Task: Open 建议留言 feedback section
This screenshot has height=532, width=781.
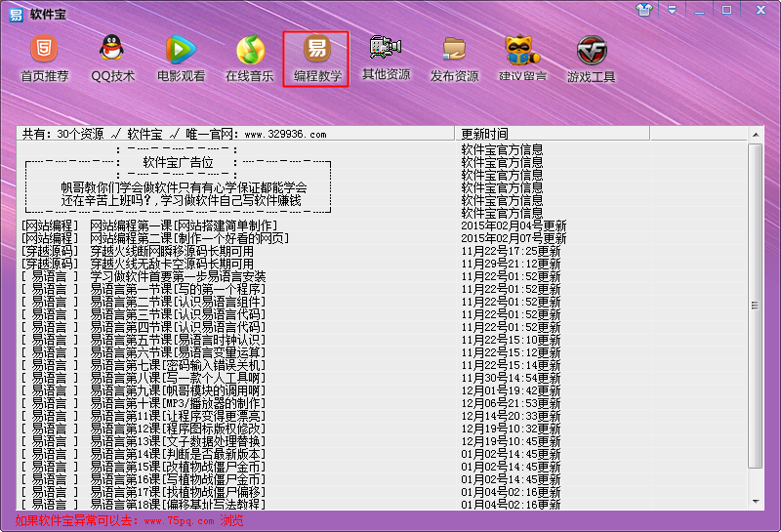Action: 523,58
